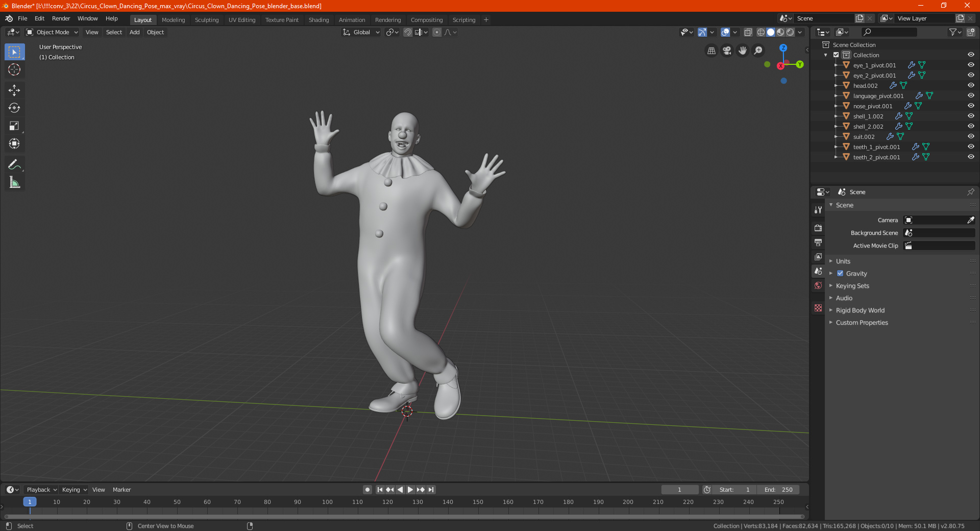Hide head.002 in the outliner
This screenshot has height=531, width=980.
[x=971, y=86]
